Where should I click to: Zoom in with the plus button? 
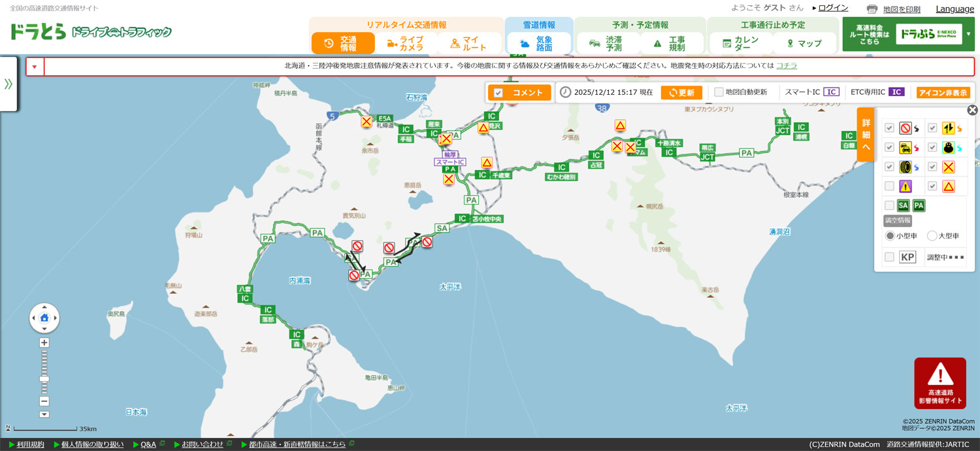tap(44, 342)
